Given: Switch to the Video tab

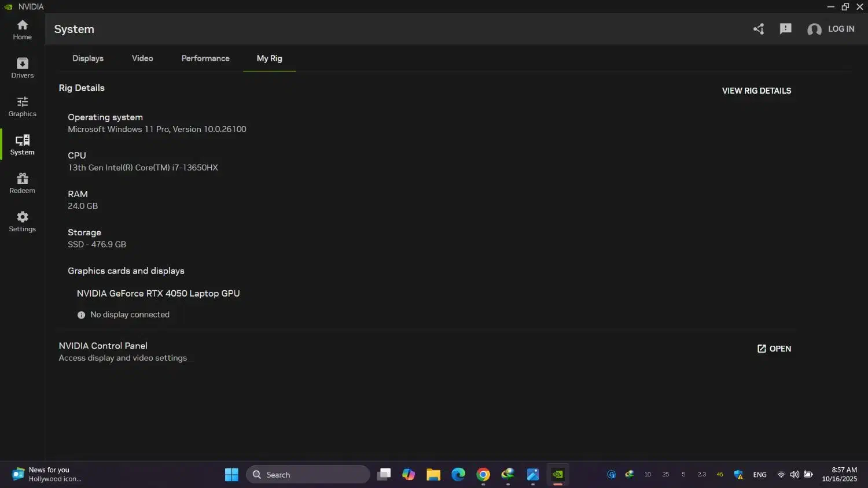Looking at the screenshot, I should coord(142,58).
